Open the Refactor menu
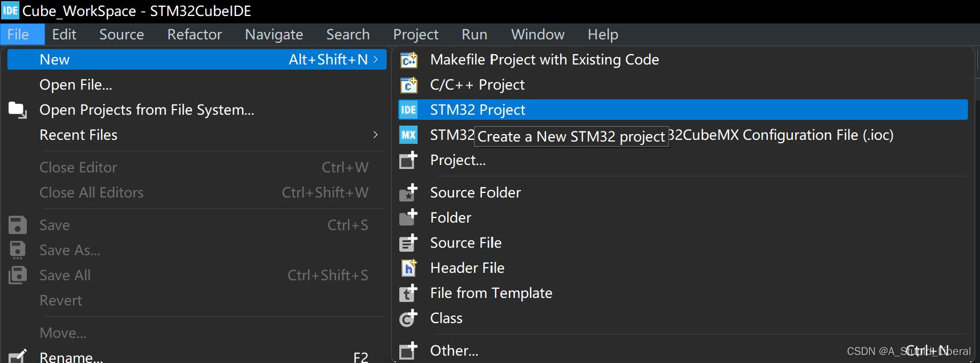The image size is (980, 363). coord(195,34)
